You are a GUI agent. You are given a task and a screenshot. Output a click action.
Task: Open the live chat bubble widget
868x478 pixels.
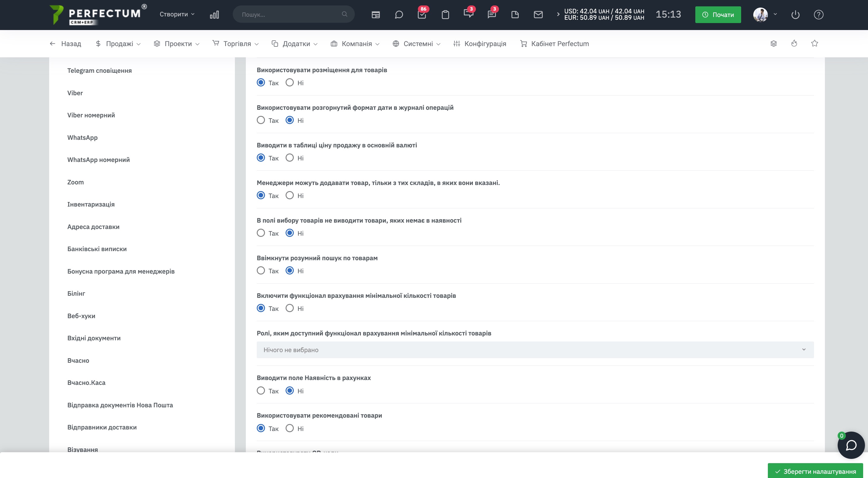(851, 445)
